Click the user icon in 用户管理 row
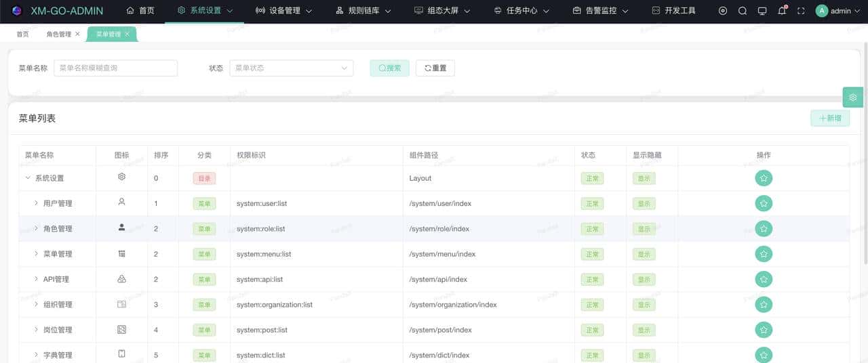Viewport: 868px width, 363px height. [122, 202]
